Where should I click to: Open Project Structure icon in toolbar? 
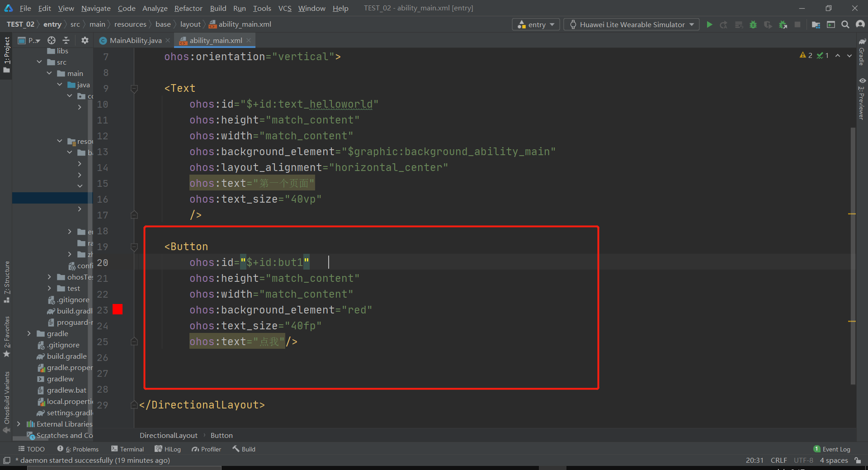tap(816, 24)
